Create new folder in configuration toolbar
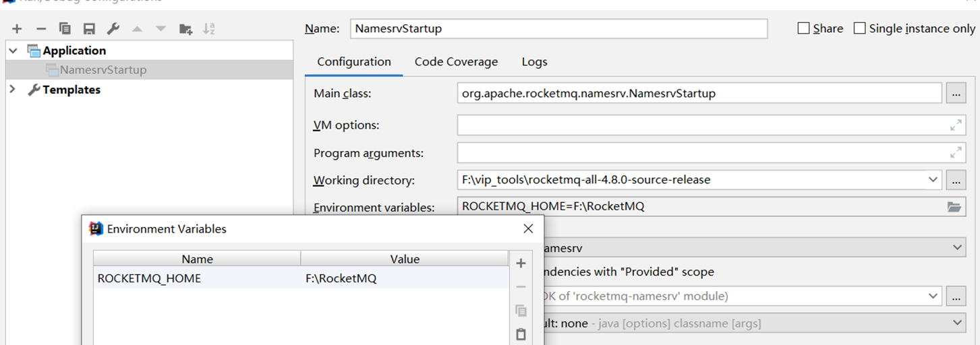980x345 pixels. pos(185,29)
